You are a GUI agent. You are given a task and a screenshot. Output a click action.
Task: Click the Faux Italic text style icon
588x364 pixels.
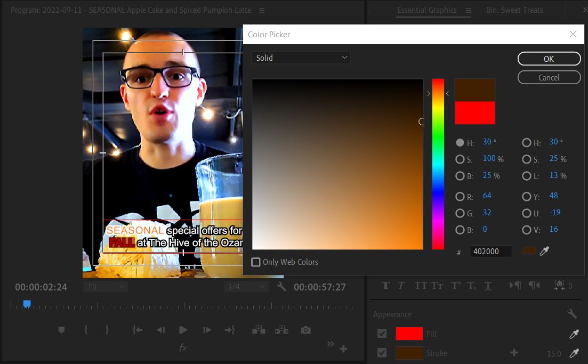click(401, 286)
